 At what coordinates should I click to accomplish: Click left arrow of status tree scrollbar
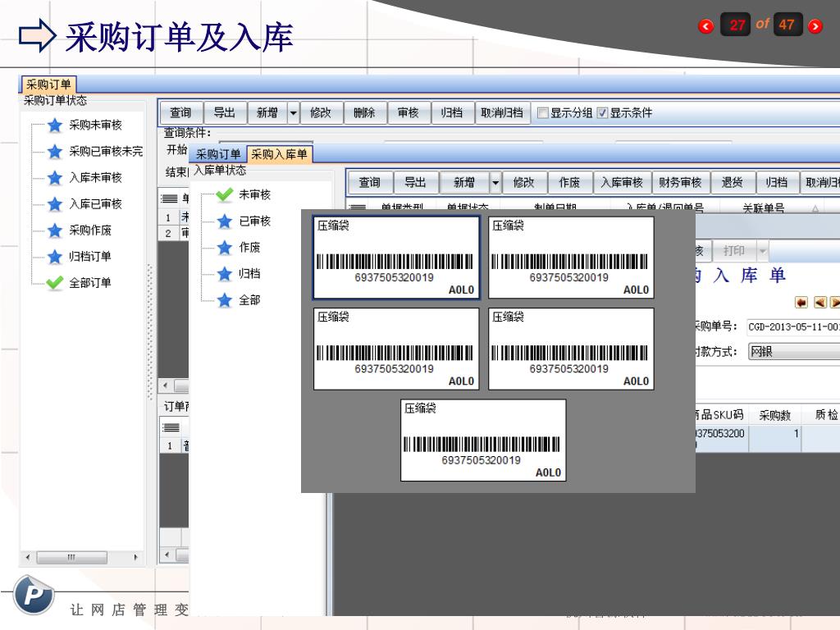[x=27, y=557]
